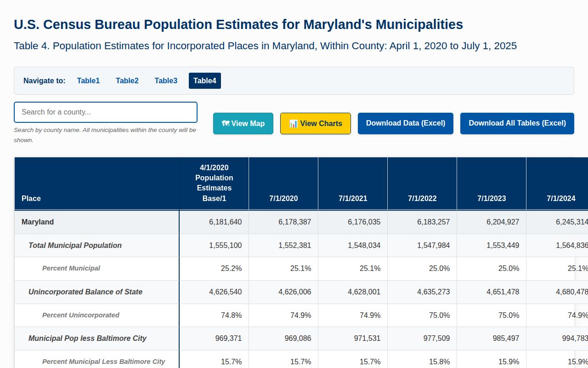
Task: Click the 7/1/2022 column header
Action: [422, 184]
